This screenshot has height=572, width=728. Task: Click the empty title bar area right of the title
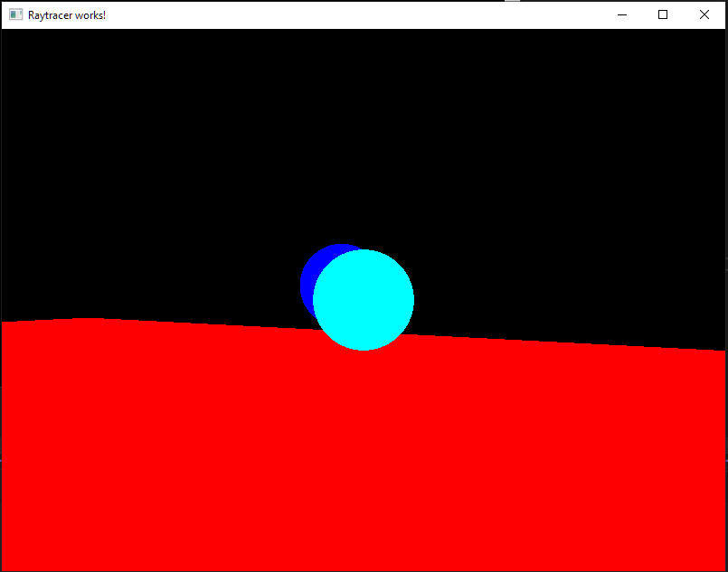pyautogui.click(x=362, y=15)
